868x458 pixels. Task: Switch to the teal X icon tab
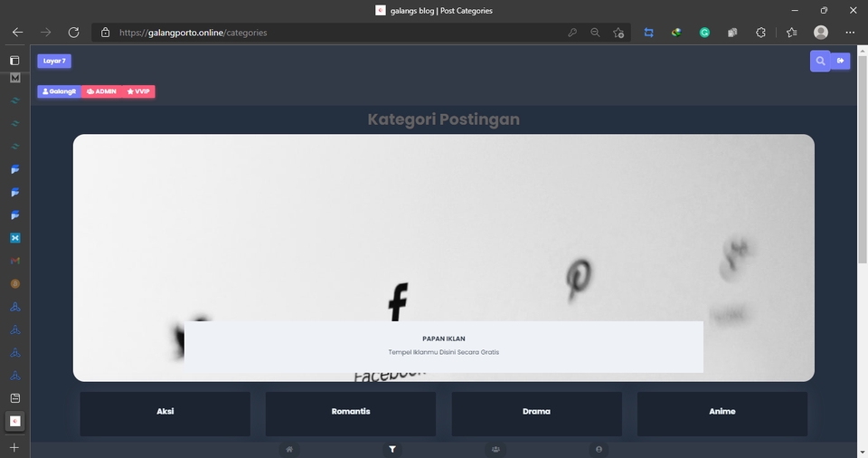[15, 238]
